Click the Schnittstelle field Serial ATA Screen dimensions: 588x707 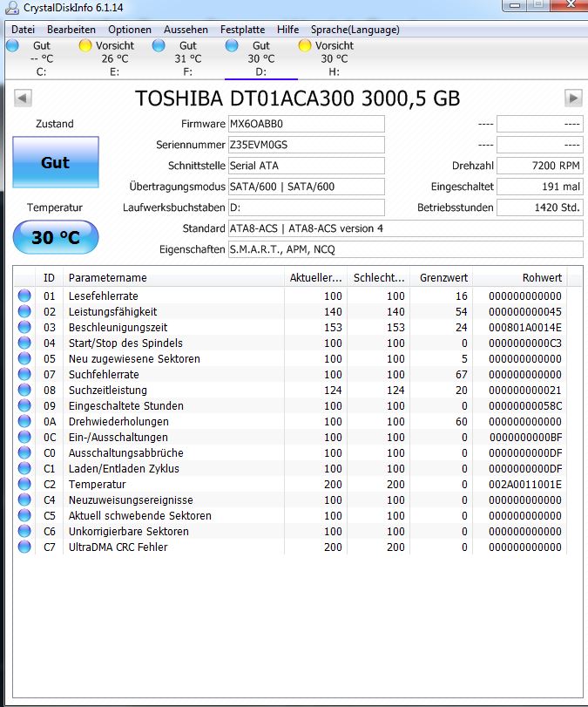(x=307, y=166)
